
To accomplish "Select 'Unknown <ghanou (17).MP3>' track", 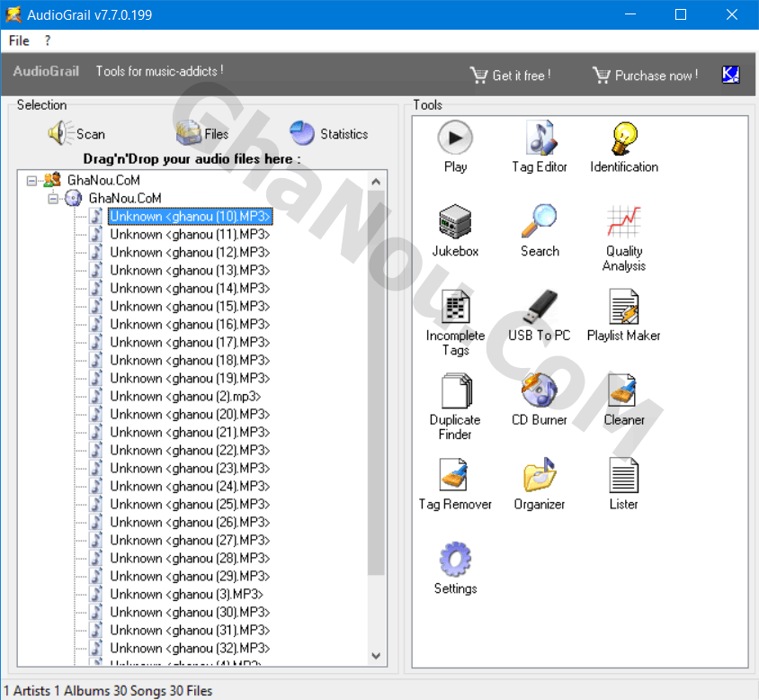I will (190, 342).
